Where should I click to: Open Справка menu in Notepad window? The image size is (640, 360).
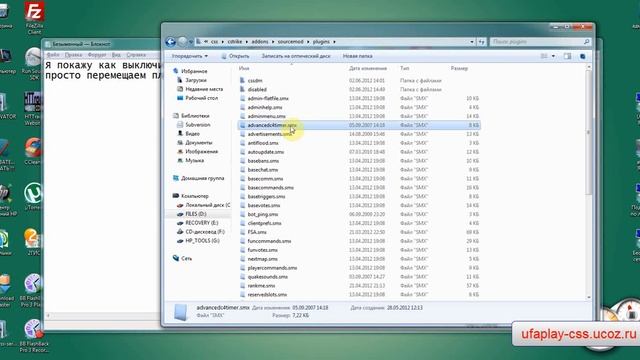pyautogui.click(x=136, y=55)
